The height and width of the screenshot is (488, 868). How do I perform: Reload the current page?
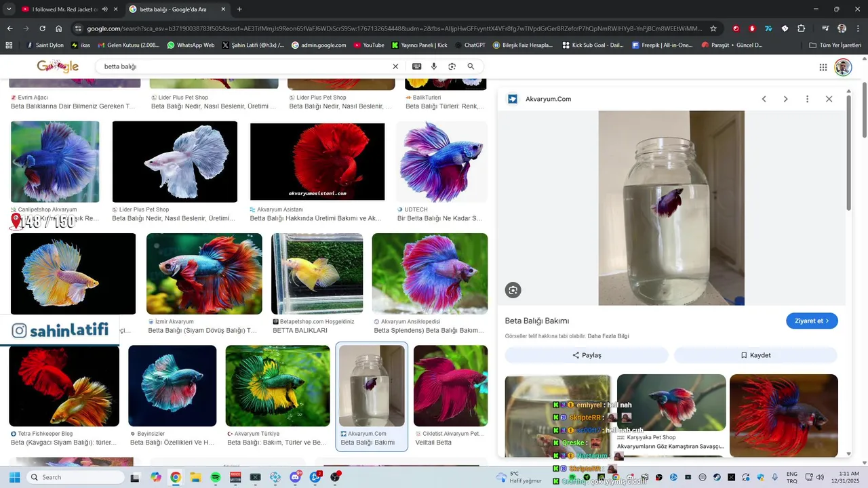pyautogui.click(x=42, y=28)
